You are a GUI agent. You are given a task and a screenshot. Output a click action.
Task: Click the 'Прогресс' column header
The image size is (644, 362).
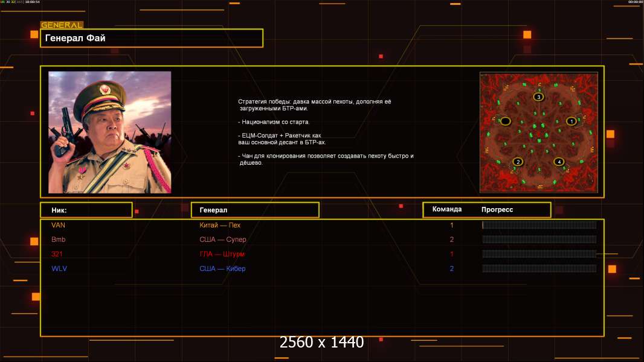pyautogui.click(x=497, y=209)
